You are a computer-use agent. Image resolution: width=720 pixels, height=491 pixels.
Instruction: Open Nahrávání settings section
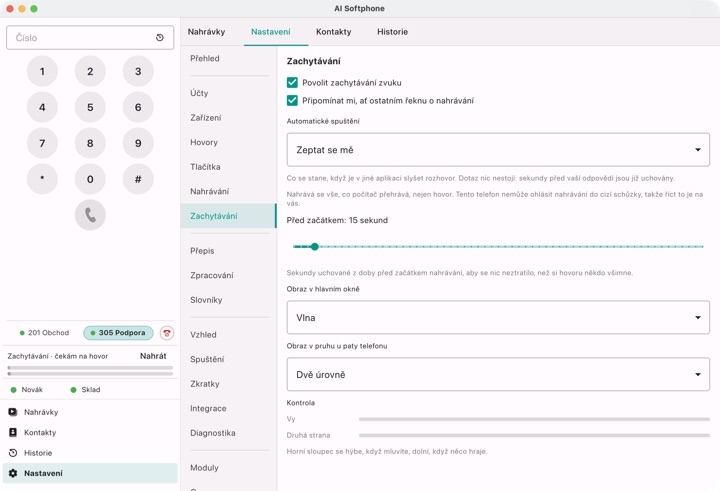(x=228, y=191)
